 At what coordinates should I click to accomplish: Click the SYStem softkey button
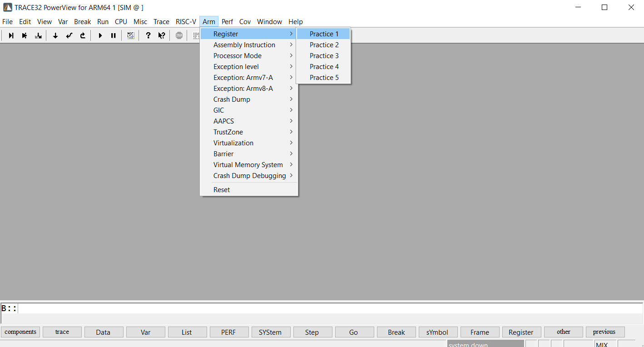pos(271,332)
